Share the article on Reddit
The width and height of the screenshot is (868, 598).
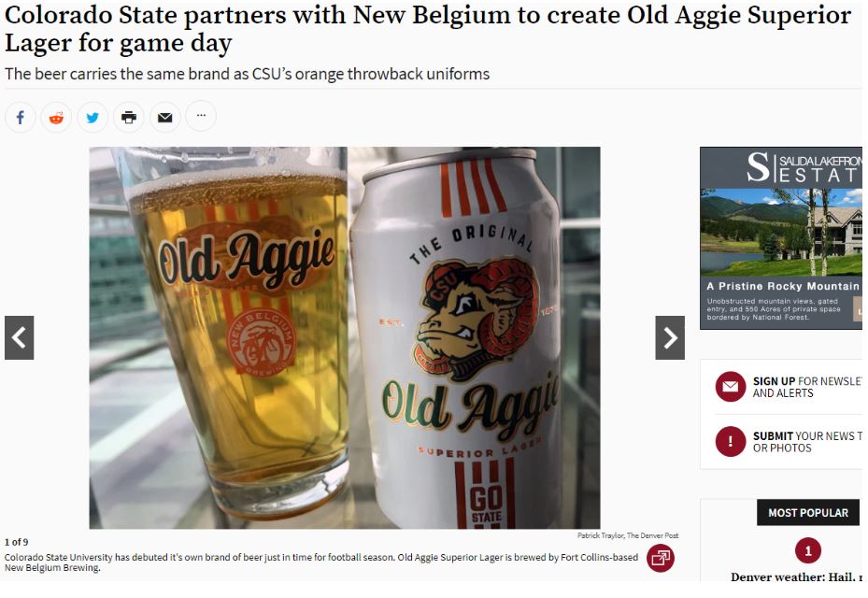[56, 118]
